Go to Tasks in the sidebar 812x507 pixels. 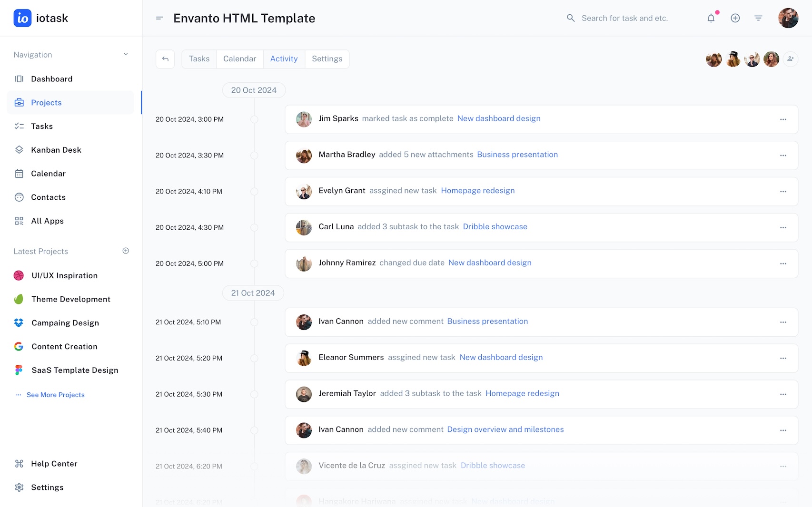tap(70, 126)
